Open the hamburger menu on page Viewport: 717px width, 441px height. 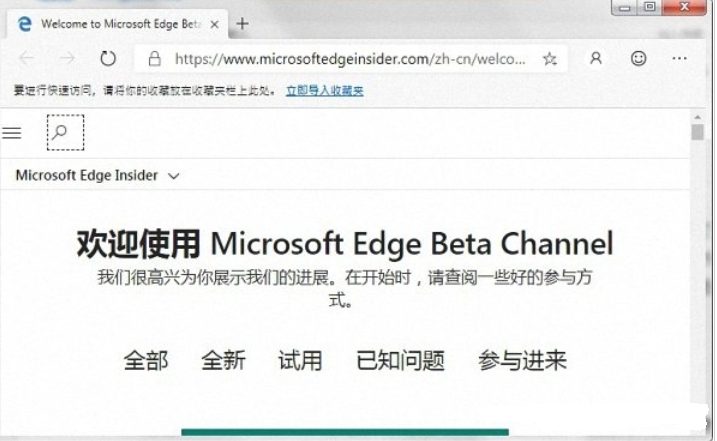pos(12,133)
